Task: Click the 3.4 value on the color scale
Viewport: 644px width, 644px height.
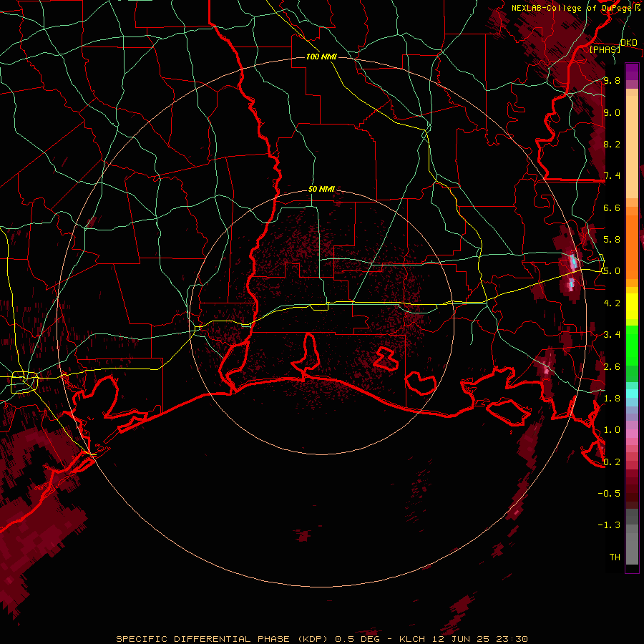Action: coord(612,335)
